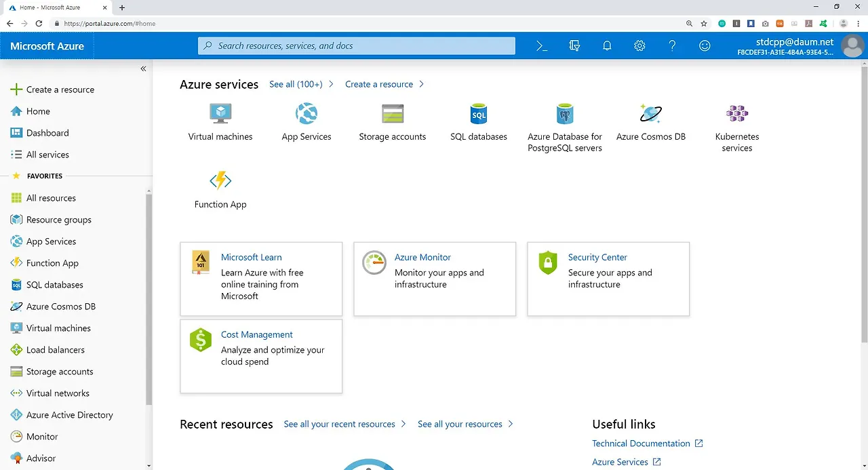
Task: Open a new browser tab
Action: pos(122,7)
